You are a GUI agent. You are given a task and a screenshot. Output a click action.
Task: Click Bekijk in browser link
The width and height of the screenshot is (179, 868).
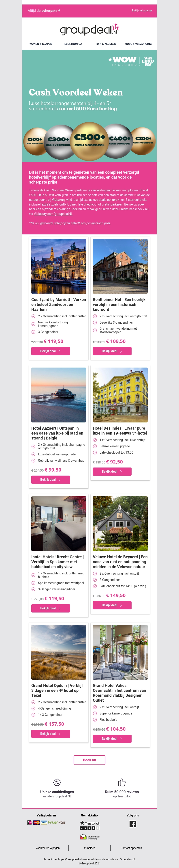click(x=142, y=11)
